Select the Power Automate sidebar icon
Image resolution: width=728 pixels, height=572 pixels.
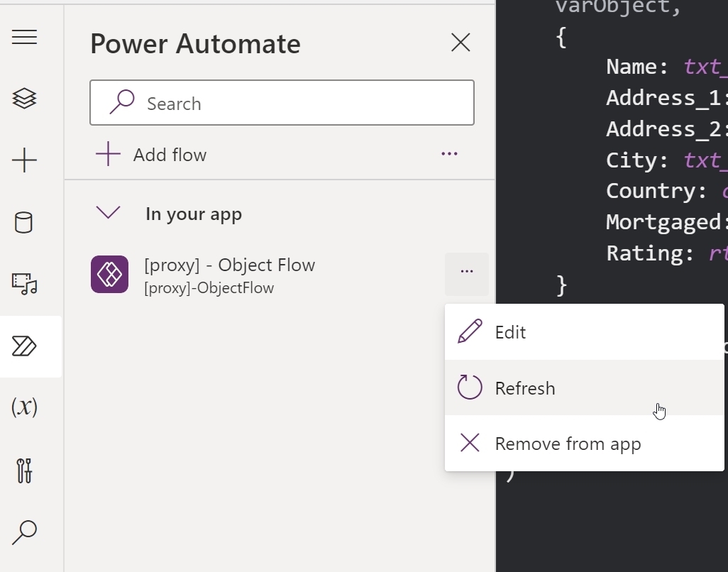(24, 346)
